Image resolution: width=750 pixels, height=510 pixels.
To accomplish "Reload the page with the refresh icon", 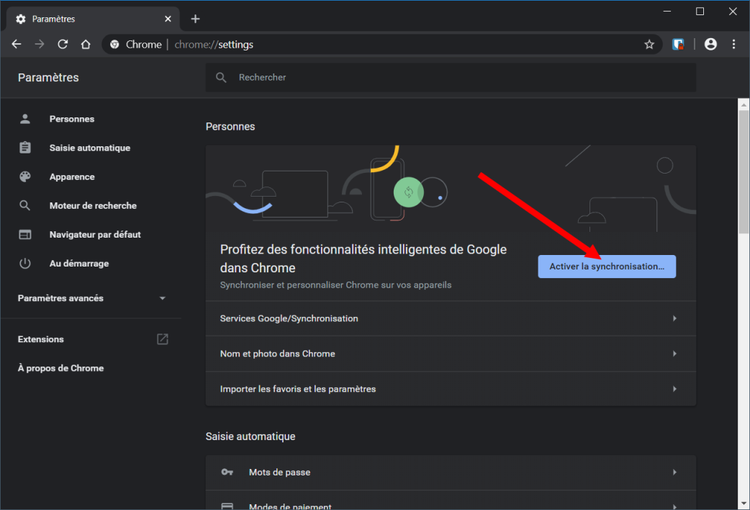I will coord(63,45).
